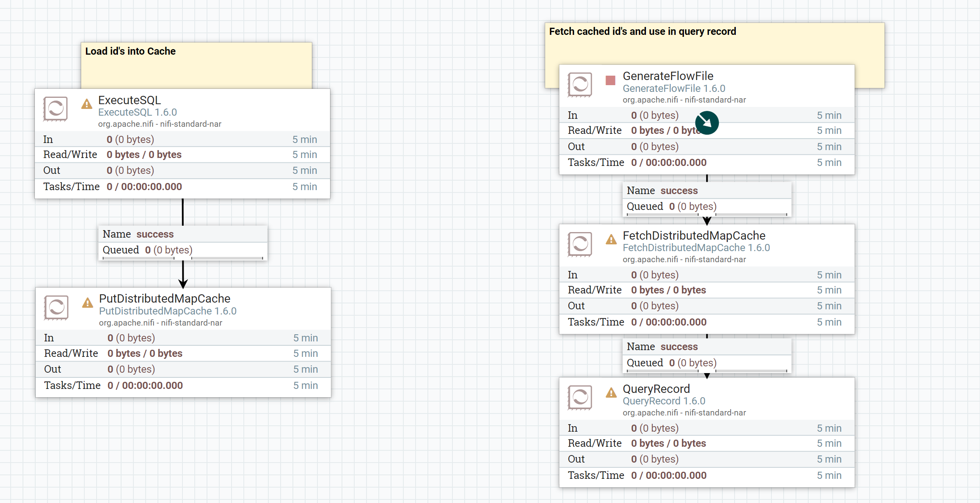The height and width of the screenshot is (503, 980).
Task: Click the ExecuteSQL processor title
Action: pos(129,100)
